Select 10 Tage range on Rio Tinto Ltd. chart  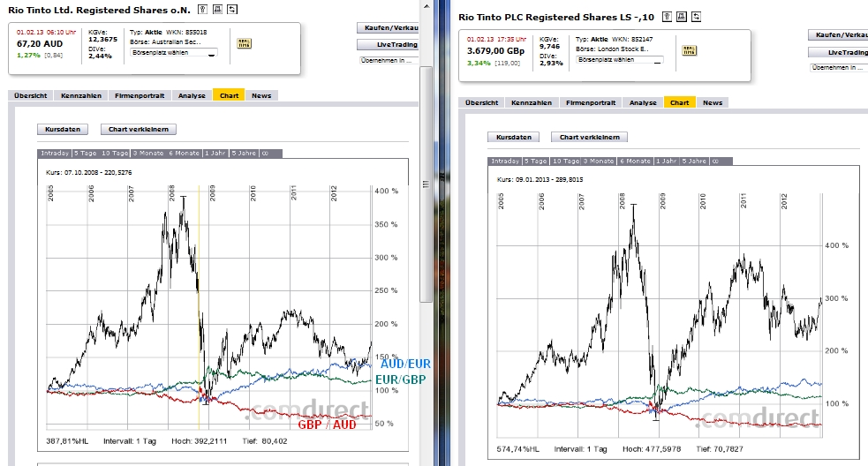click(x=115, y=154)
